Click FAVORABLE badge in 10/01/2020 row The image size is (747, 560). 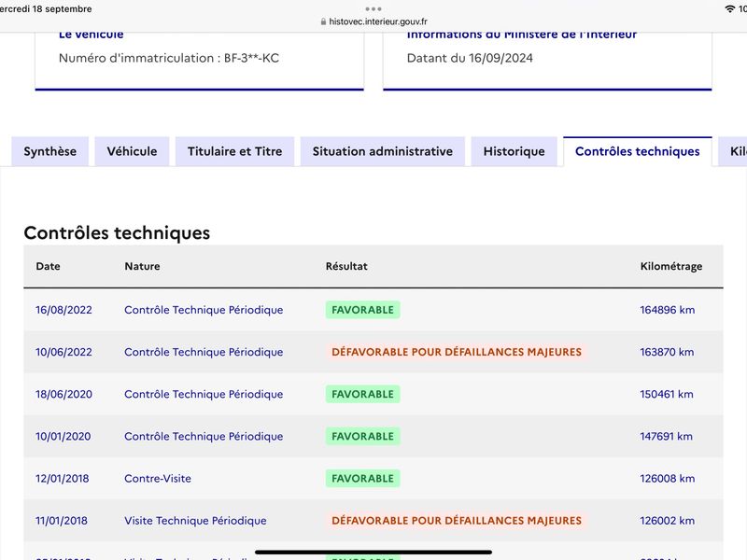point(362,436)
